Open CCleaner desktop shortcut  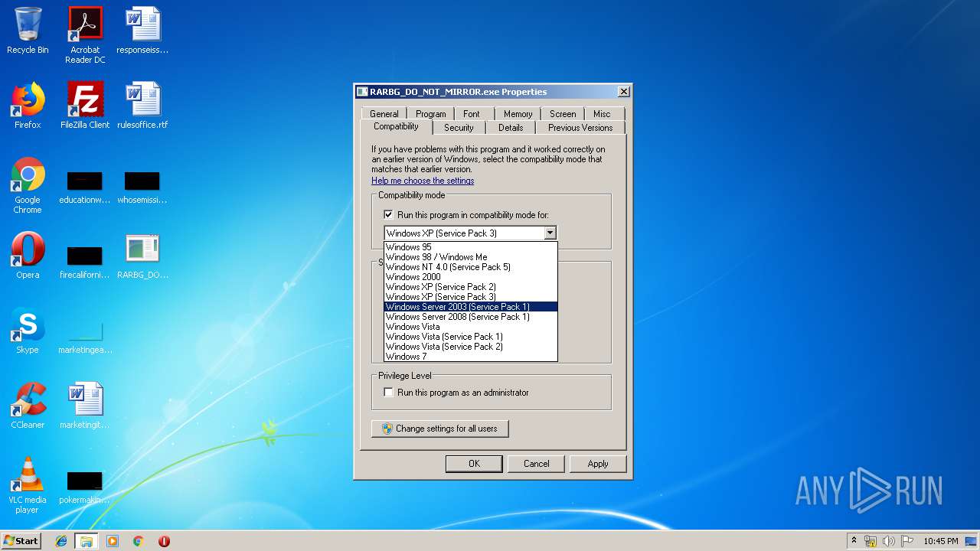point(28,406)
